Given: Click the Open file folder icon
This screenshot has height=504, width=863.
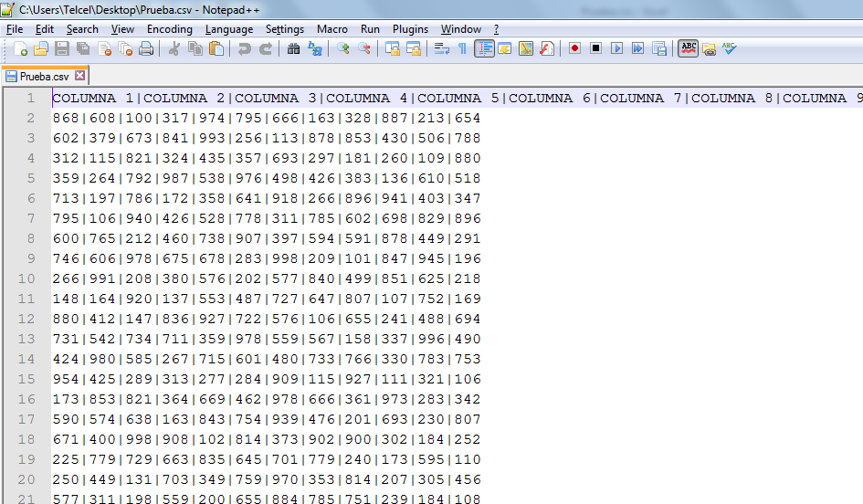Looking at the screenshot, I should point(42,49).
